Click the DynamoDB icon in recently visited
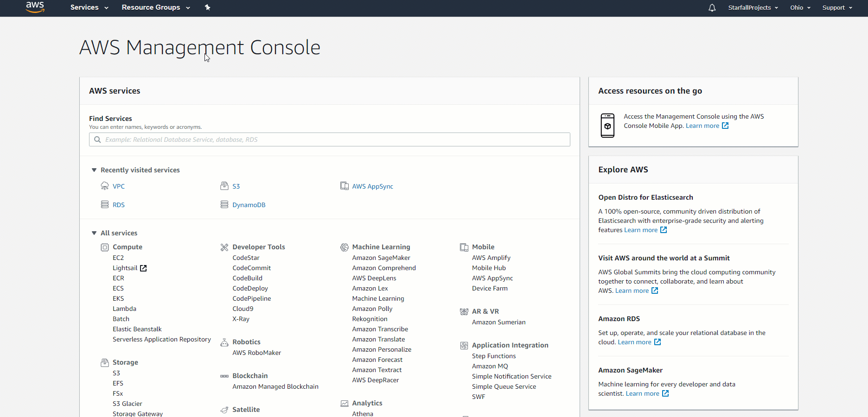 pos(224,205)
